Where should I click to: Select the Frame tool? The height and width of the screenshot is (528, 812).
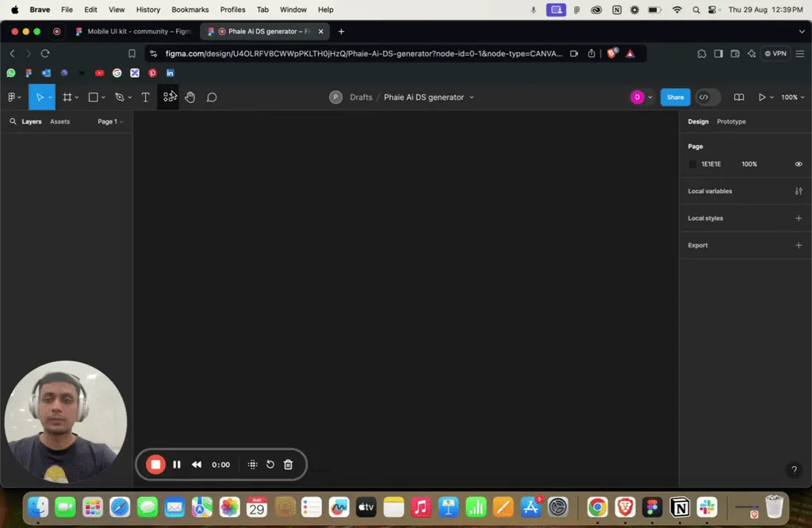(x=68, y=97)
